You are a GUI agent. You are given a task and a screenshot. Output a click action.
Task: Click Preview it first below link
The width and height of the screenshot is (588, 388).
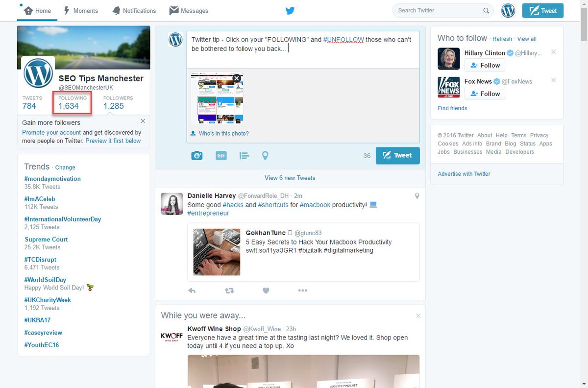click(x=113, y=141)
